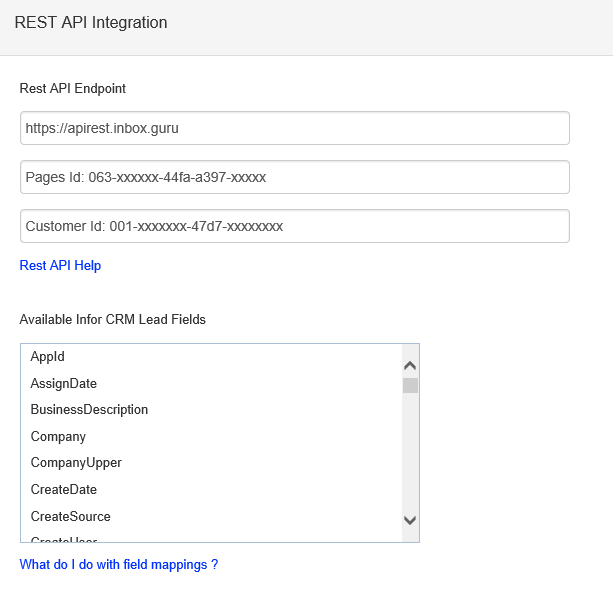The height and width of the screenshot is (589, 613).
Task: Select BusinessDescription in the list
Action: pos(211,410)
